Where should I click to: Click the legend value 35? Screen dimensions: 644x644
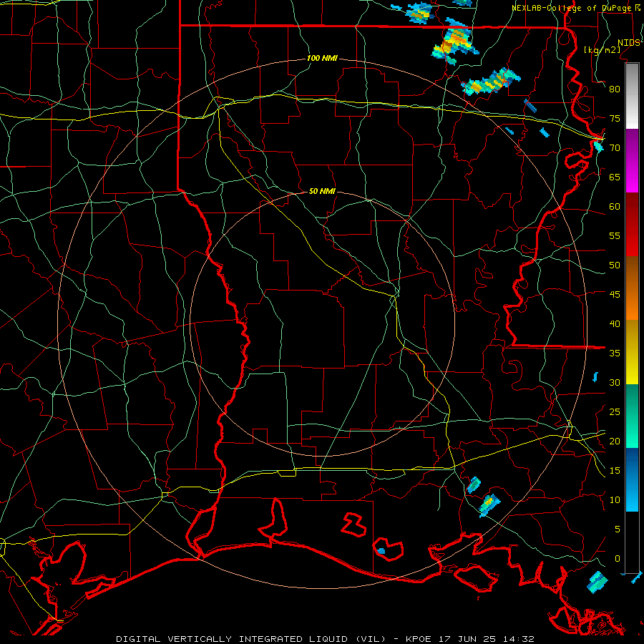coord(615,353)
